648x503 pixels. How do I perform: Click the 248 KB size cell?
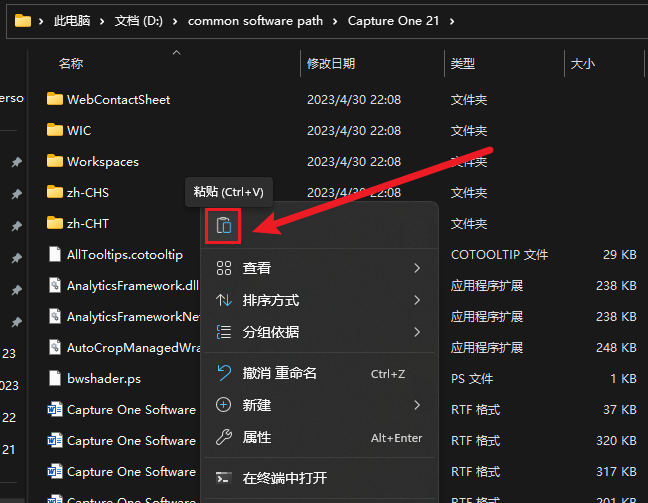click(617, 348)
